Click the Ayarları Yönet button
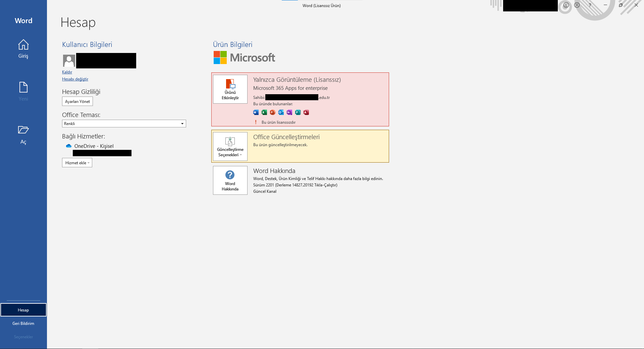The image size is (644, 349). tap(77, 102)
